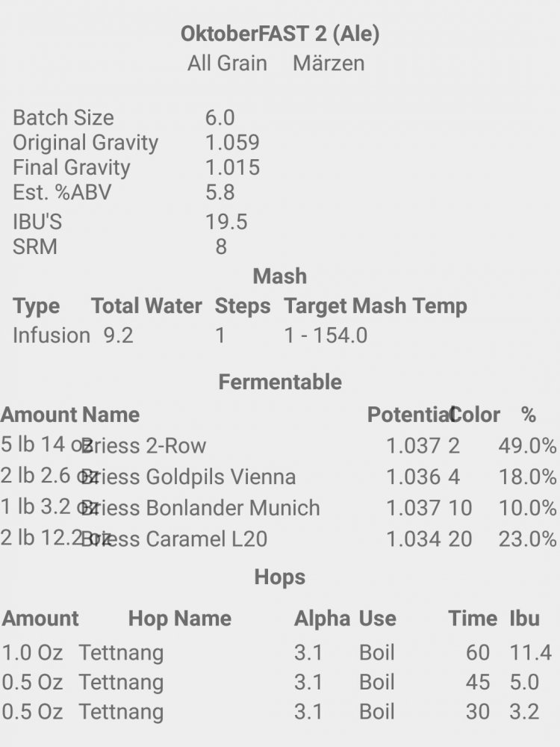The width and height of the screenshot is (560, 747).
Task: Click the Est. %ABV value 5.8
Action: coord(220,193)
